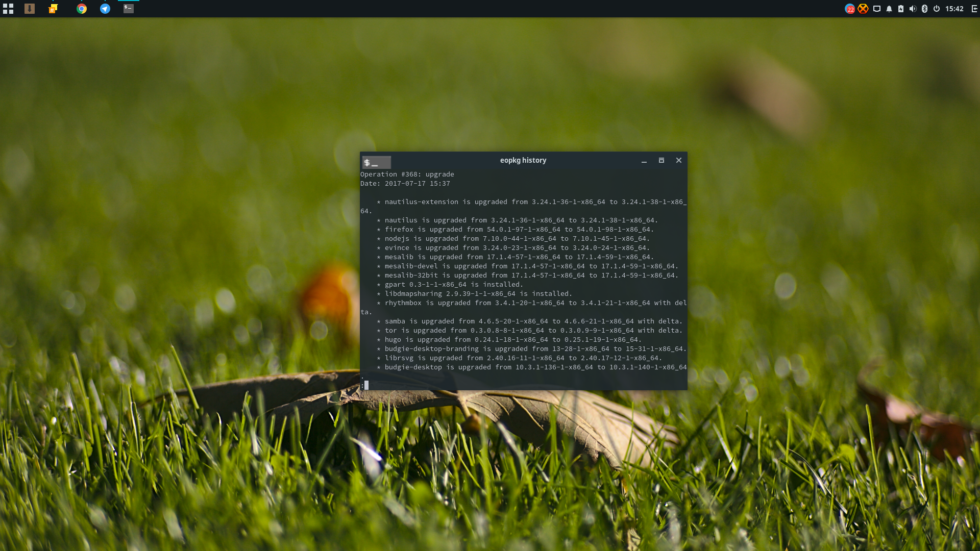Open the display tray icon
The width and height of the screenshot is (980, 551).
click(x=877, y=9)
